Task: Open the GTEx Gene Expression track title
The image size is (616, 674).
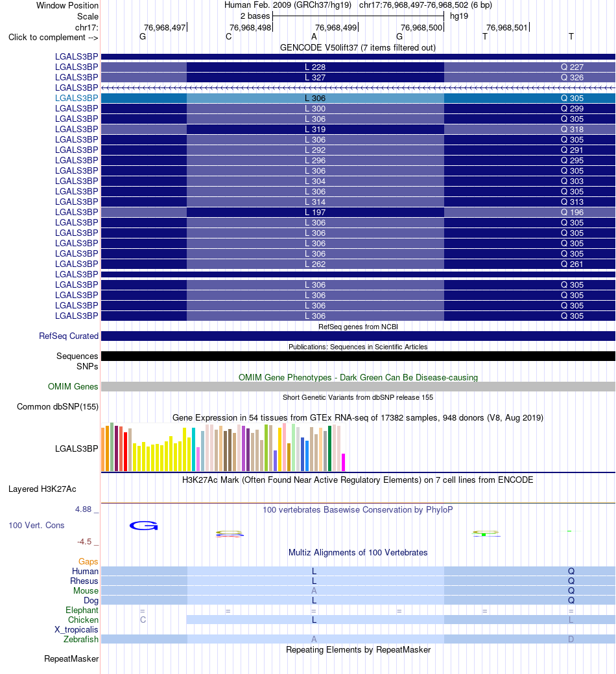Action: [358, 418]
